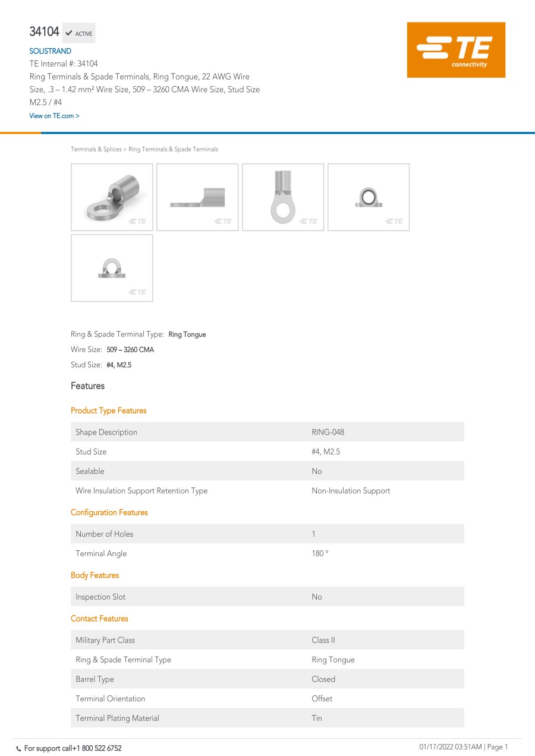Open the rear view thumbnail in second row
The width and height of the screenshot is (535, 756).
(112, 268)
